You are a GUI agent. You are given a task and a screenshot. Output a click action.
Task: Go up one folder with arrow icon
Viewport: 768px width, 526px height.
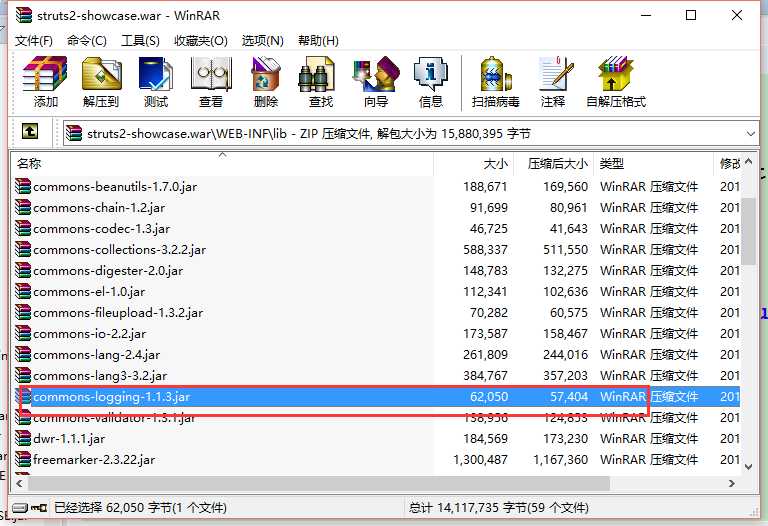[30, 131]
